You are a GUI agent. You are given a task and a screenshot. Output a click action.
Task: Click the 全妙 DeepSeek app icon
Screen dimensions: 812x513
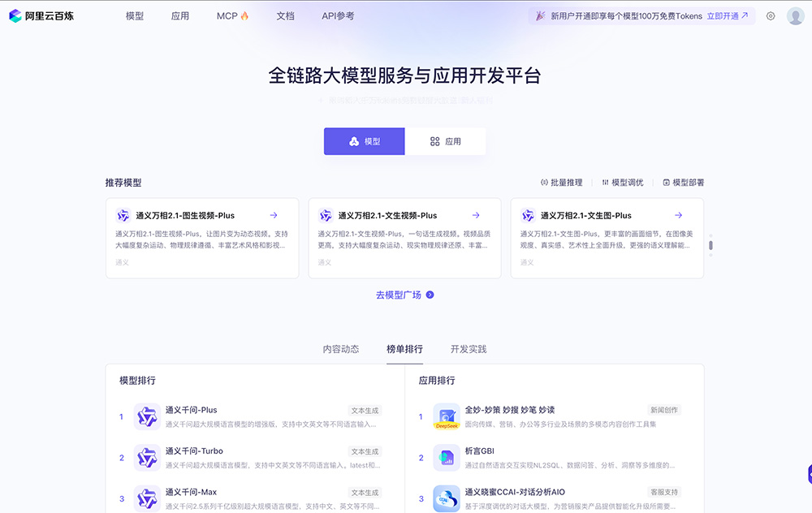[447, 416]
